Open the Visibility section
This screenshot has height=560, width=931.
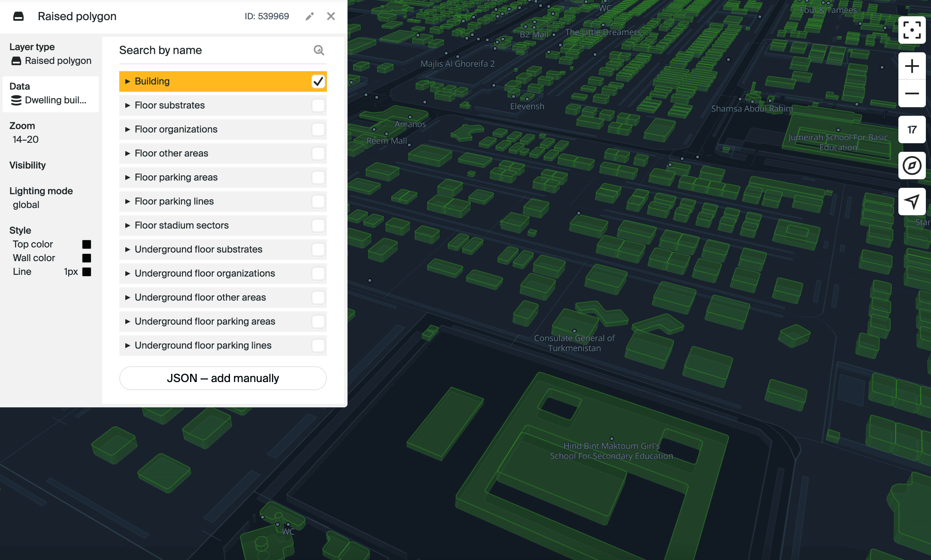pyautogui.click(x=27, y=165)
